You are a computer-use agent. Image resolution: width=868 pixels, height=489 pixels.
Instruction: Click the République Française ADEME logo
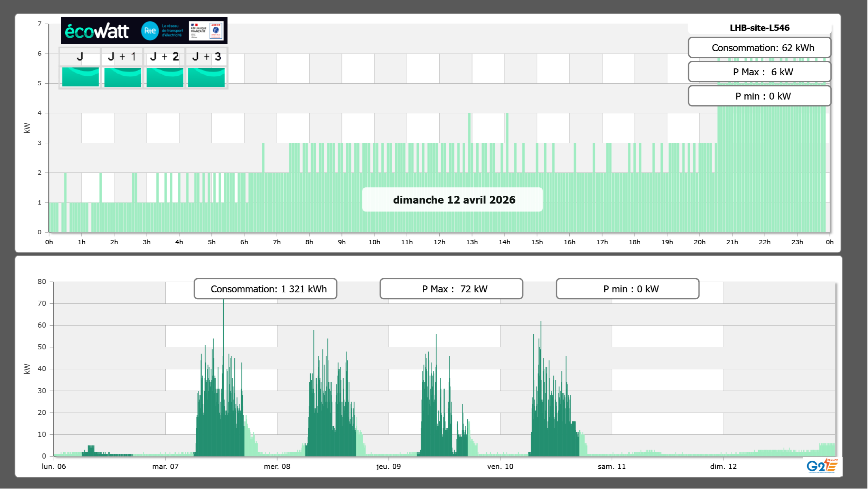click(206, 31)
